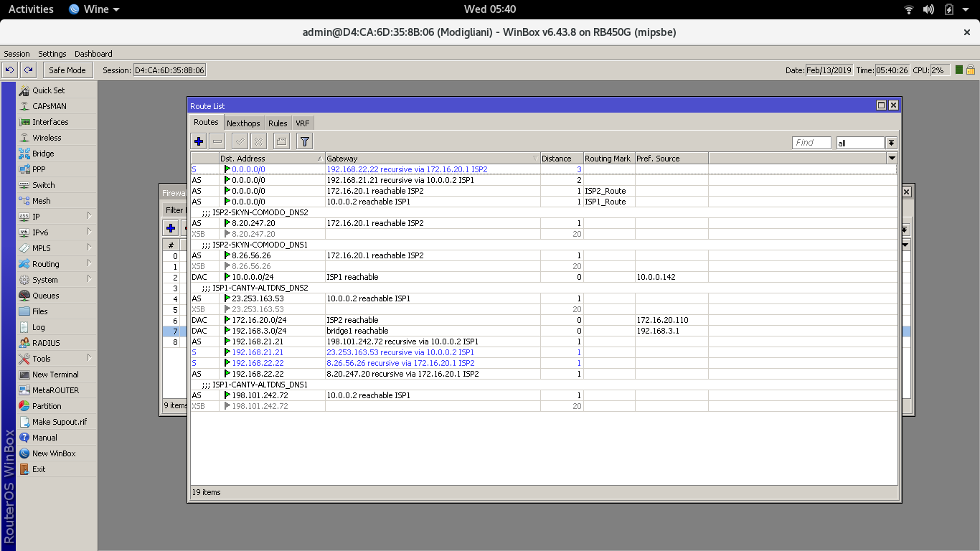The width and height of the screenshot is (980, 551).
Task: Click Exit in the sidebar
Action: tap(39, 469)
